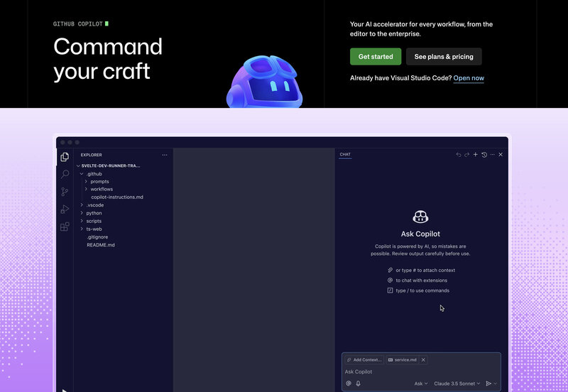Open Explorer panel more actions menu
568x392 pixels.
tap(165, 155)
